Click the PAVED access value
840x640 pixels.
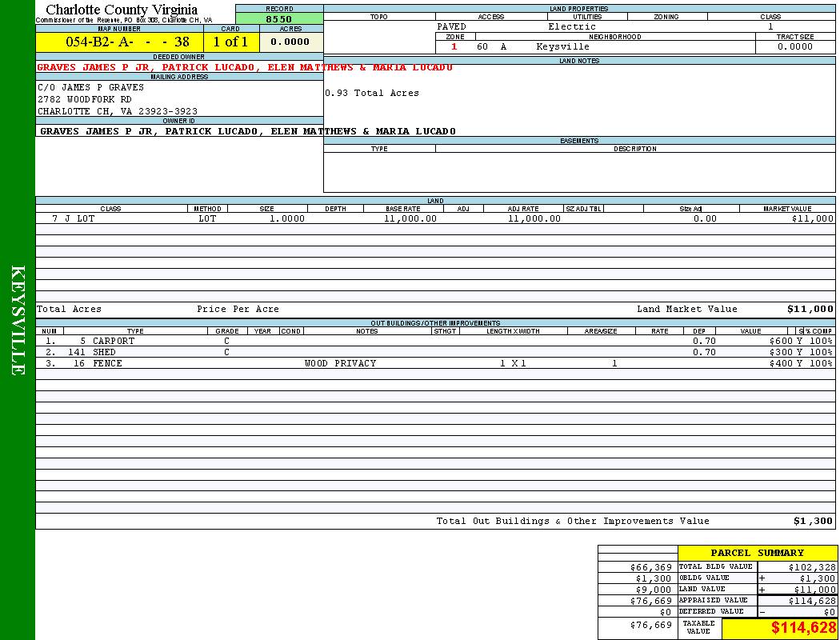452,26
